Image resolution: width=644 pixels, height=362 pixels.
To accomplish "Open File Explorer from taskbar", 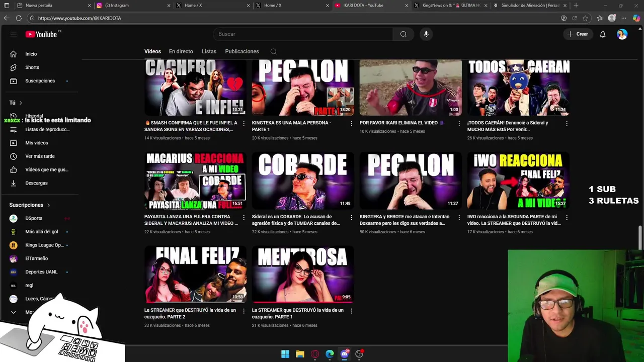I will click(300, 354).
